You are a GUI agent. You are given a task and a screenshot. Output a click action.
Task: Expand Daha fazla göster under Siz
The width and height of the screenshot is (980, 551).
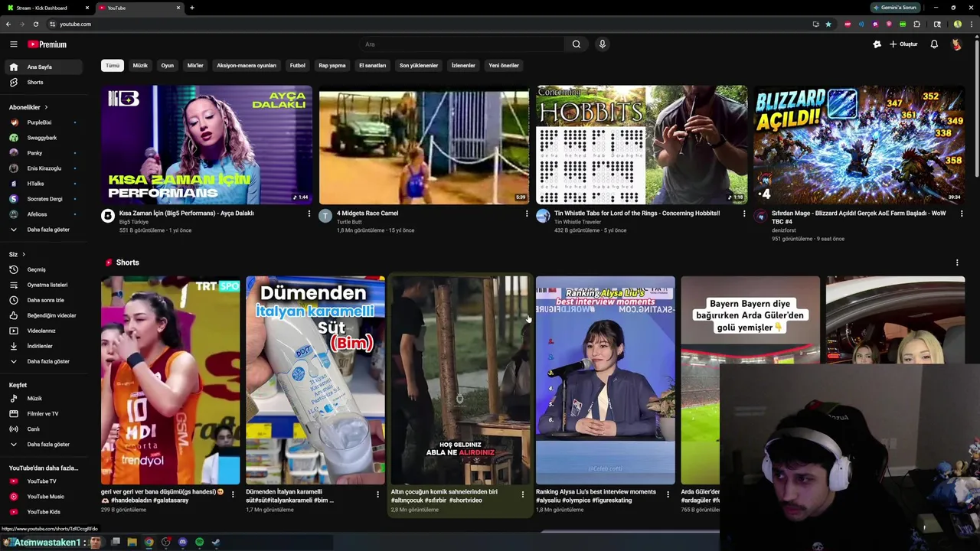click(x=43, y=361)
